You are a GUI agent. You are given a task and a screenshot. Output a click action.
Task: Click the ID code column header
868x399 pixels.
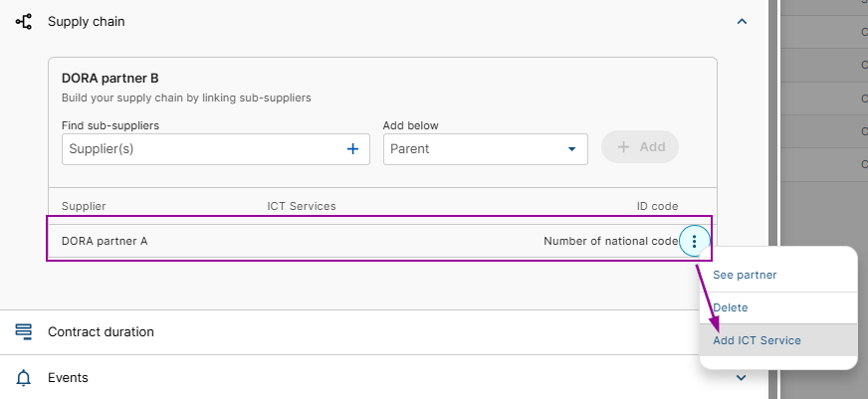pos(657,206)
